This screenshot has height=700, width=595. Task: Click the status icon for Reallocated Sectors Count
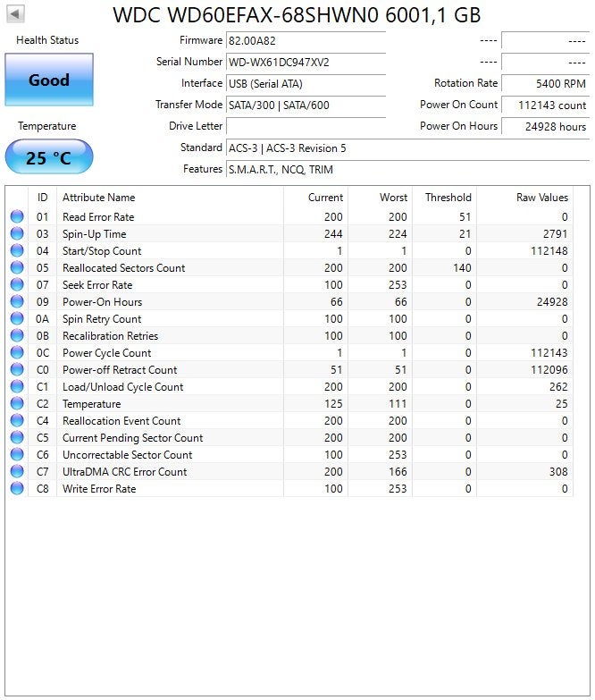tap(17, 267)
